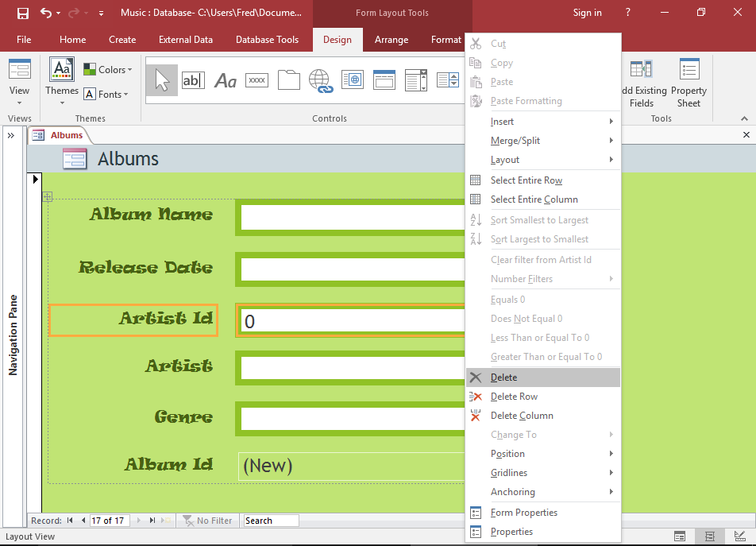
Task: Pick the Button control
Action: tap(256, 80)
